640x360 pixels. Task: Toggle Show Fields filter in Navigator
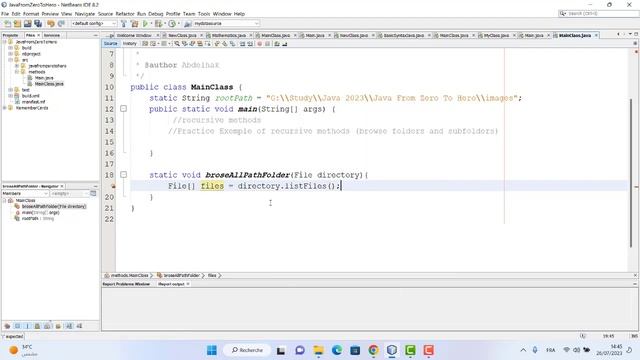tap(18, 326)
